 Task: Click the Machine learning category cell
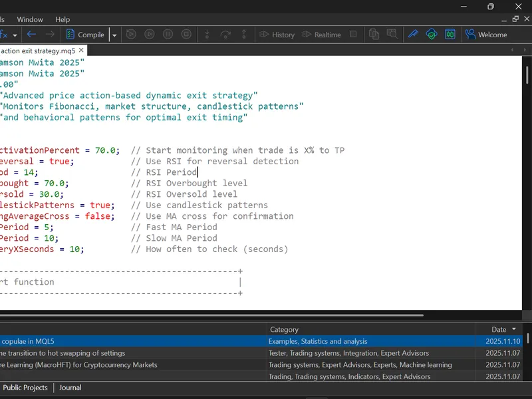[360, 365]
